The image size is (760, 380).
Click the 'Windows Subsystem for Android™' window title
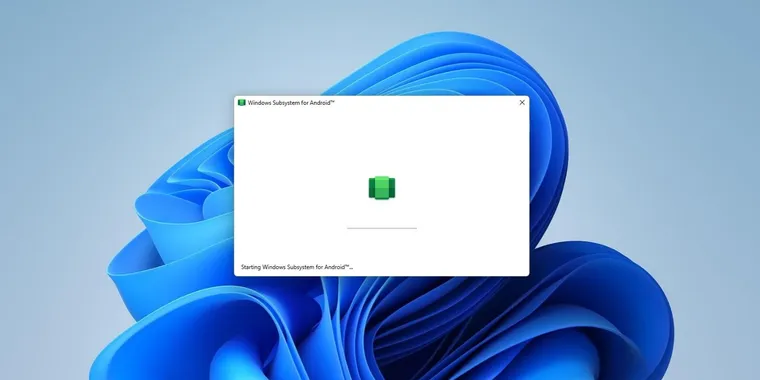291,103
